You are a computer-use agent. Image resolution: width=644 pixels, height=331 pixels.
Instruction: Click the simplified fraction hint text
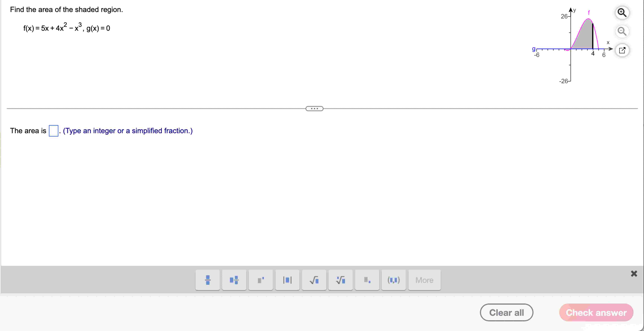(128, 131)
